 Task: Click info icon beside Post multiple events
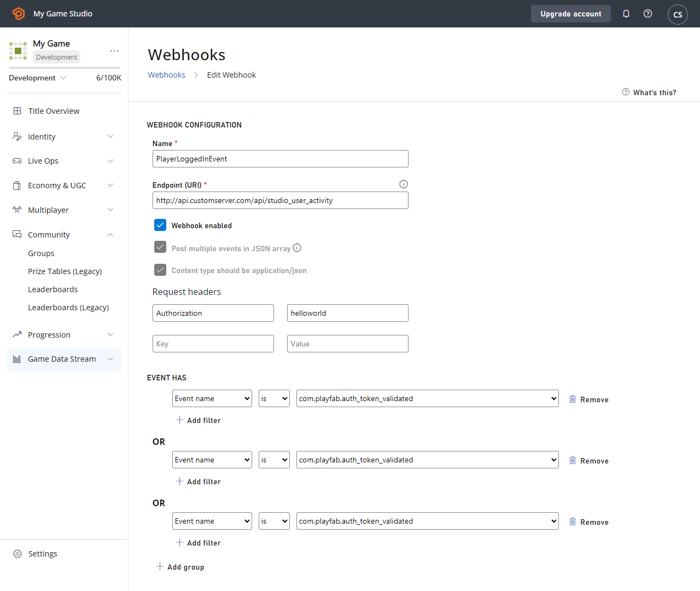click(x=297, y=248)
